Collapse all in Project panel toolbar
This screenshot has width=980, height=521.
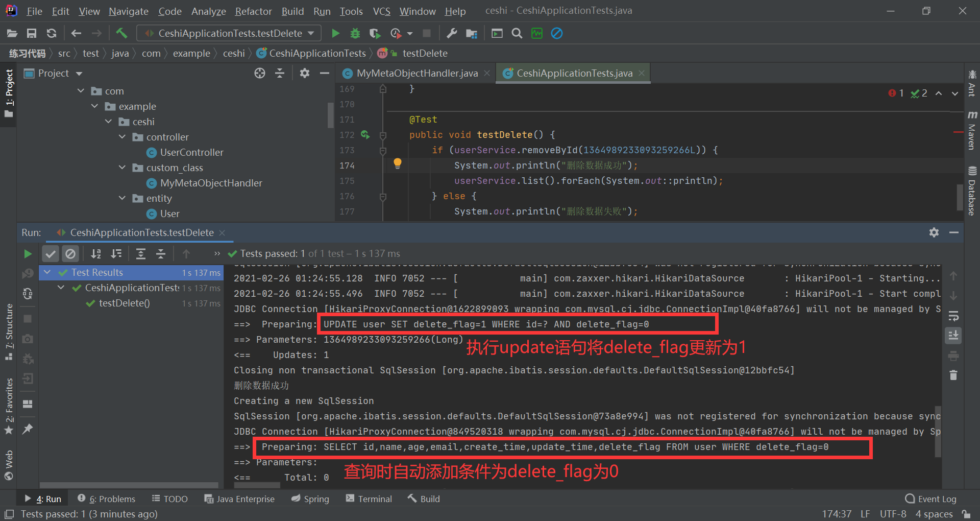(280, 73)
